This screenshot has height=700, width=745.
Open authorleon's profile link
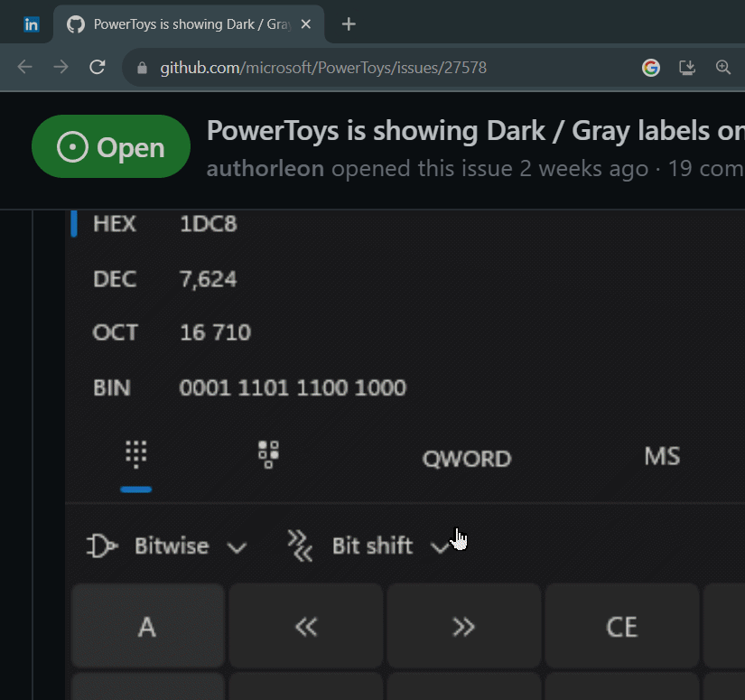(x=265, y=168)
